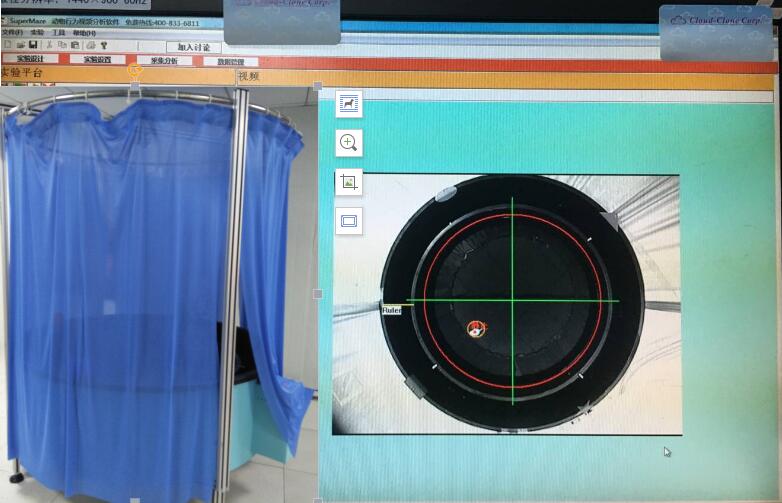Switch to the 数据管理 tab
782x503 pixels.
coord(231,61)
